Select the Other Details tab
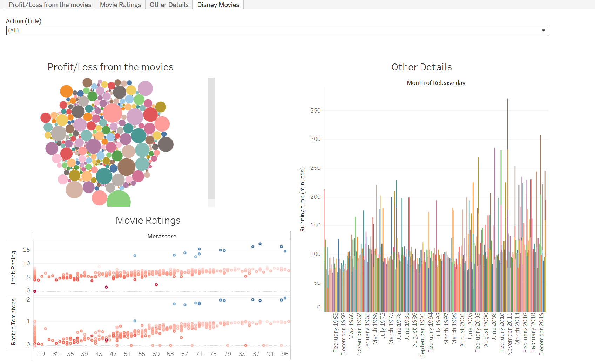The image size is (595, 364). tap(169, 5)
